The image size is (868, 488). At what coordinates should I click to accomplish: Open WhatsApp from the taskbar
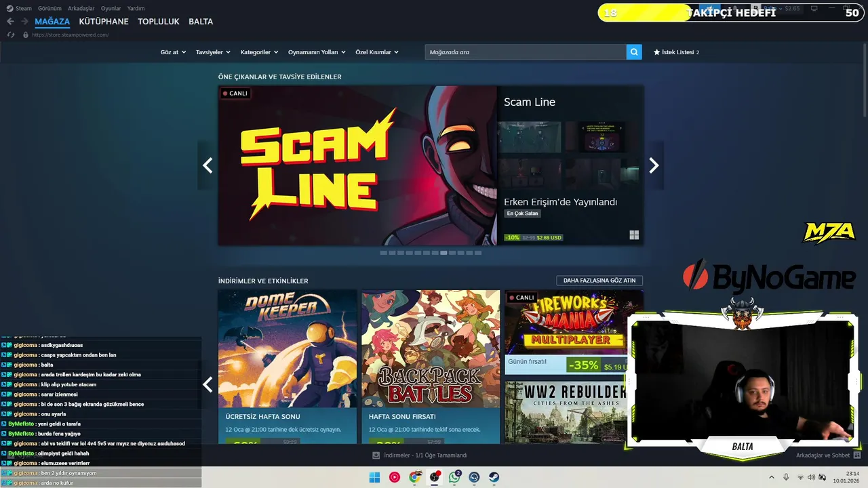point(454,477)
